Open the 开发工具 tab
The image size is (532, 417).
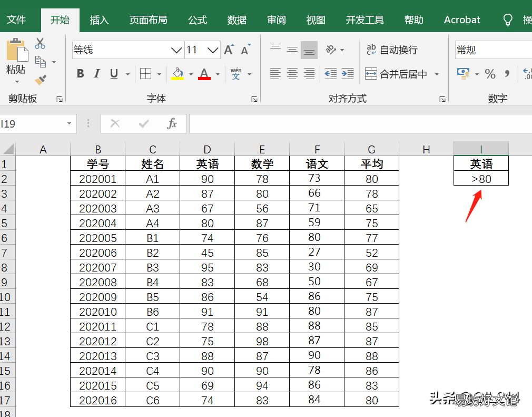(x=364, y=20)
